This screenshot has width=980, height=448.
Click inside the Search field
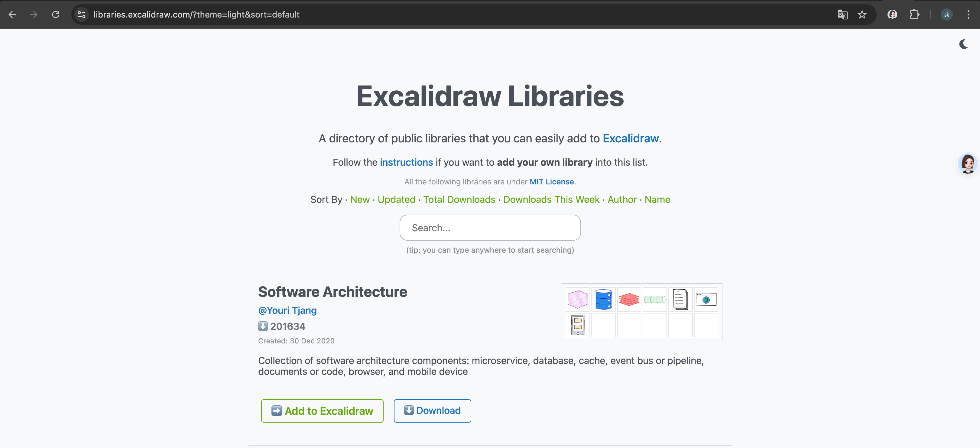[490, 227]
